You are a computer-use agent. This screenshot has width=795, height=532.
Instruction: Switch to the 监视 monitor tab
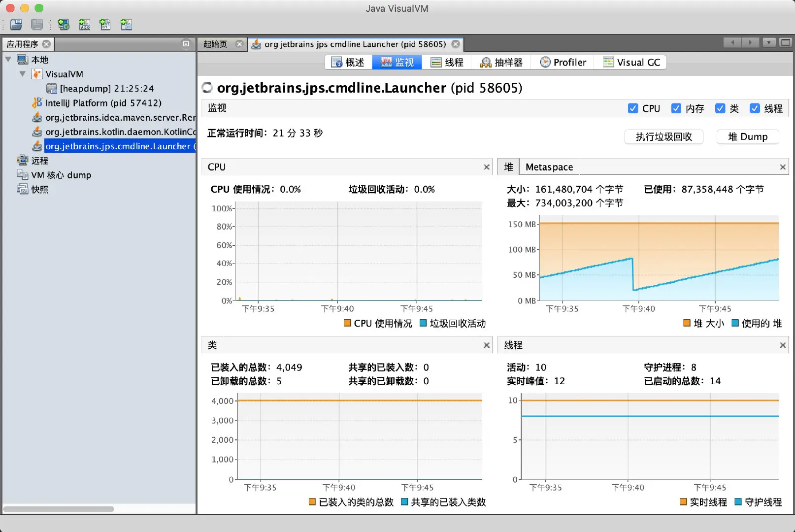pyautogui.click(x=397, y=62)
